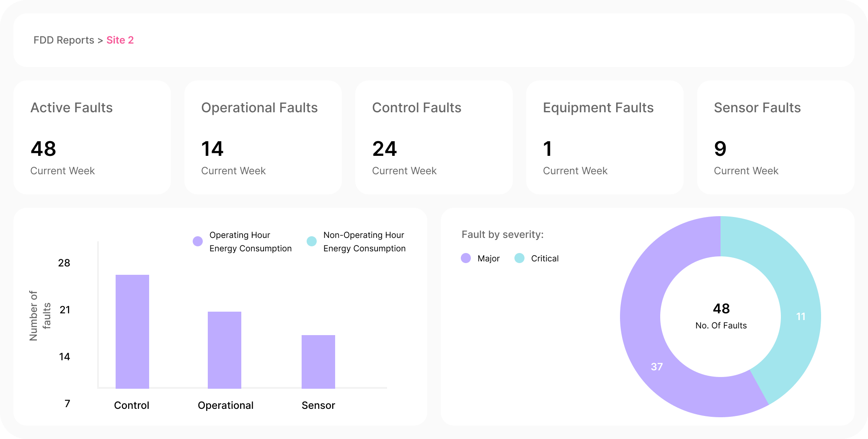This screenshot has height=439, width=868.
Task: Open the Active Faults card
Action: click(92, 137)
